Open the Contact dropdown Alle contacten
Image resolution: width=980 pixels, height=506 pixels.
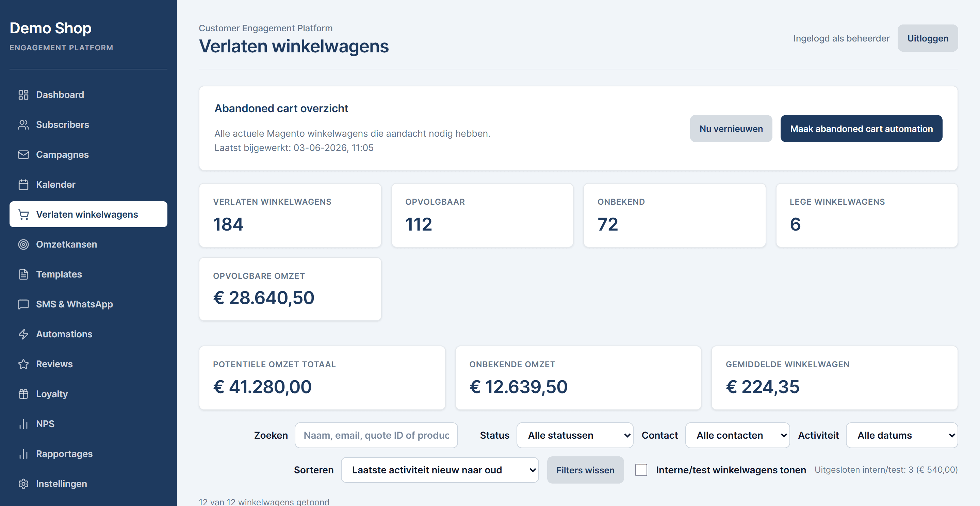[737, 435]
